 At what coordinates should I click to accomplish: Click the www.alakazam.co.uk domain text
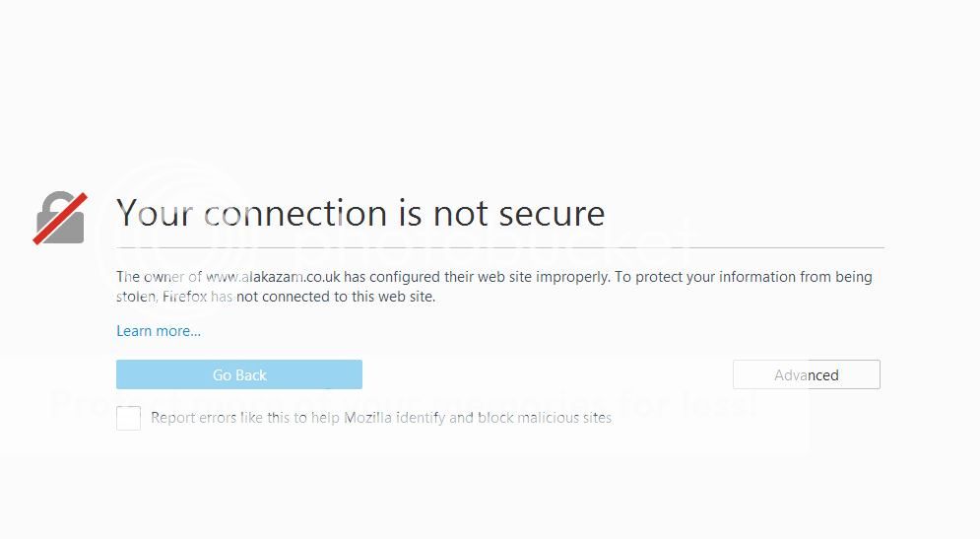click(x=273, y=277)
